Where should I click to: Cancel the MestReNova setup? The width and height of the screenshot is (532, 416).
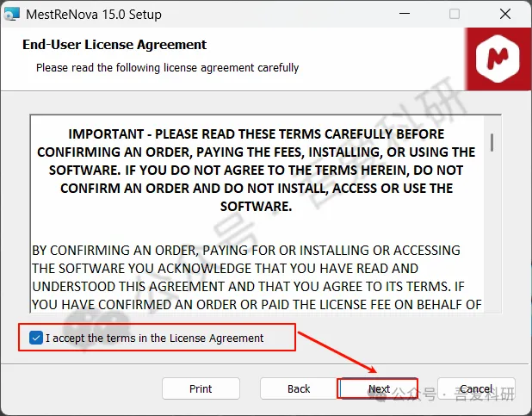coord(476,388)
